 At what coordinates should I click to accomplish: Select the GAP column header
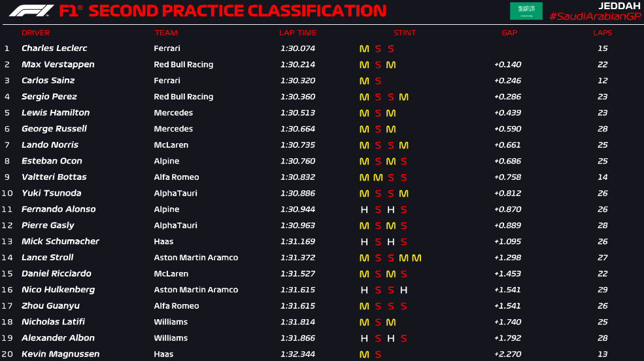click(509, 33)
